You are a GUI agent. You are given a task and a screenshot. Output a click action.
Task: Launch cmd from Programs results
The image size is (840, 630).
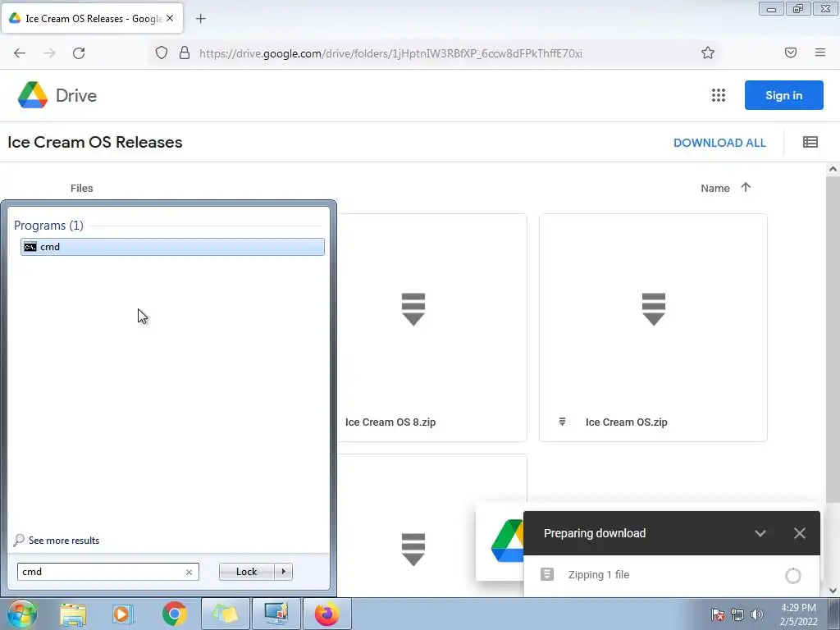[x=172, y=247]
